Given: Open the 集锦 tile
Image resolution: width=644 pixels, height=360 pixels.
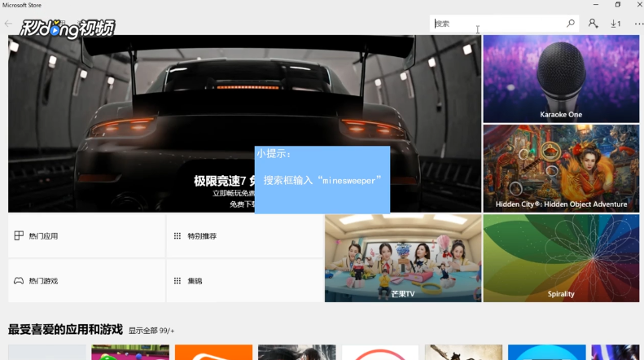Looking at the screenshot, I should pos(245,281).
